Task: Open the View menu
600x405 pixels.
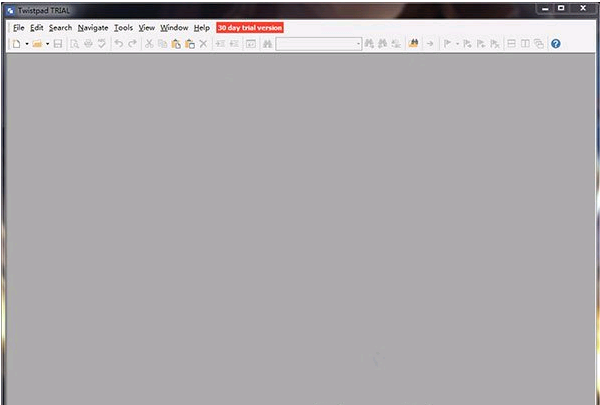Action: [x=147, y=28]
